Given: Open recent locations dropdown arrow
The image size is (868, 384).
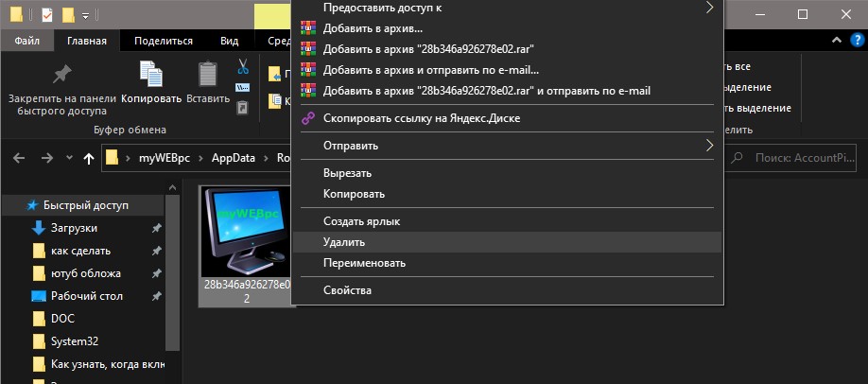Looking at the screenshot, I should coord(69,158).
